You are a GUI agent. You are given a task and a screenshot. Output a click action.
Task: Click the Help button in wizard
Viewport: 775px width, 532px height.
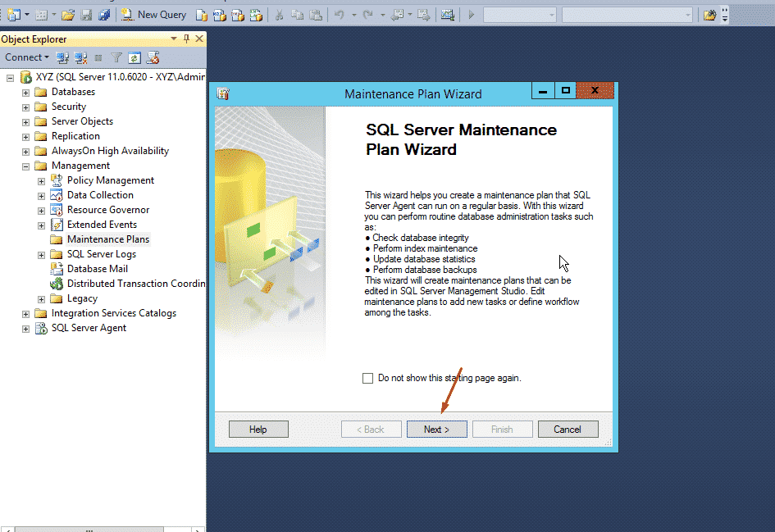(258, 430)
